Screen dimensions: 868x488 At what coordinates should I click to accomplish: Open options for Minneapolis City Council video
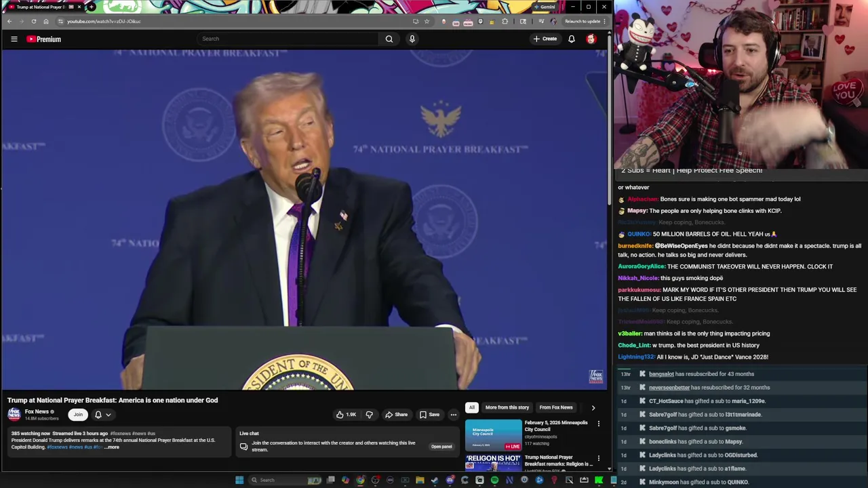pyautogui.click(x=598, y=424)
